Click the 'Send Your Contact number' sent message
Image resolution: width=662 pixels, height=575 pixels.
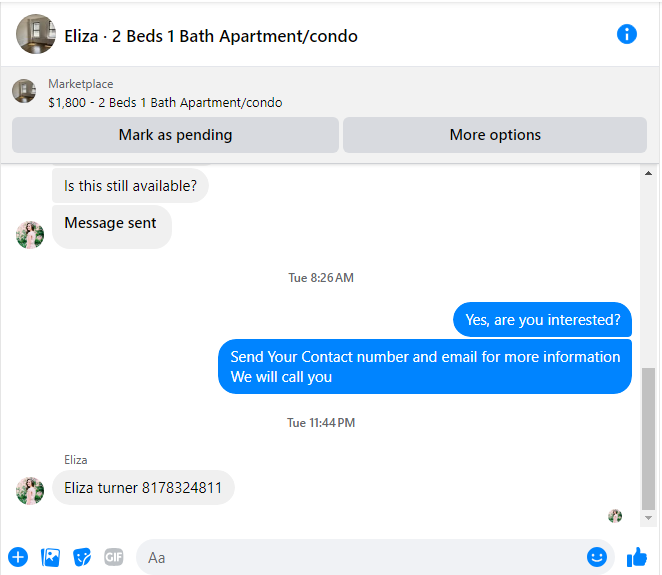pyautogui.click(x=425, y=366)
